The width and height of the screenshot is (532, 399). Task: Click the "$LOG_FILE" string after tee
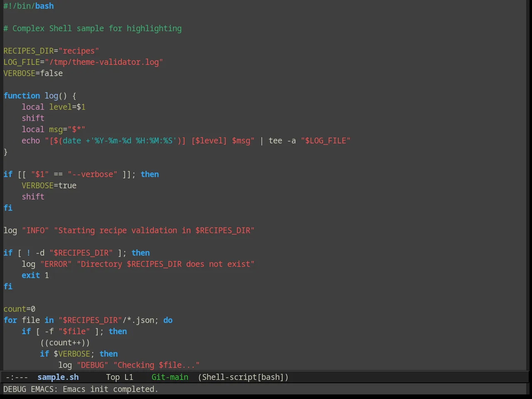(x=326, y=140)
